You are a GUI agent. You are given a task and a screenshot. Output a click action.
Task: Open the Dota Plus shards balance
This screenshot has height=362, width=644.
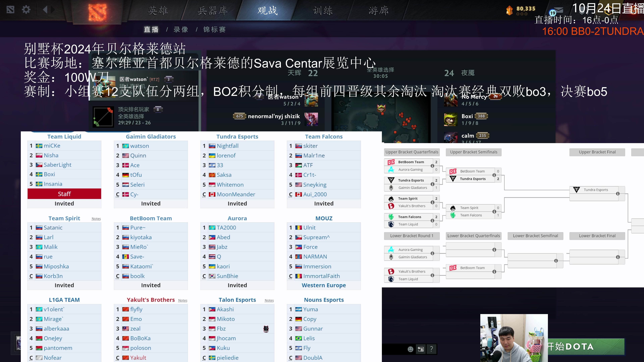pyautogui.click(x=521, y=10)
